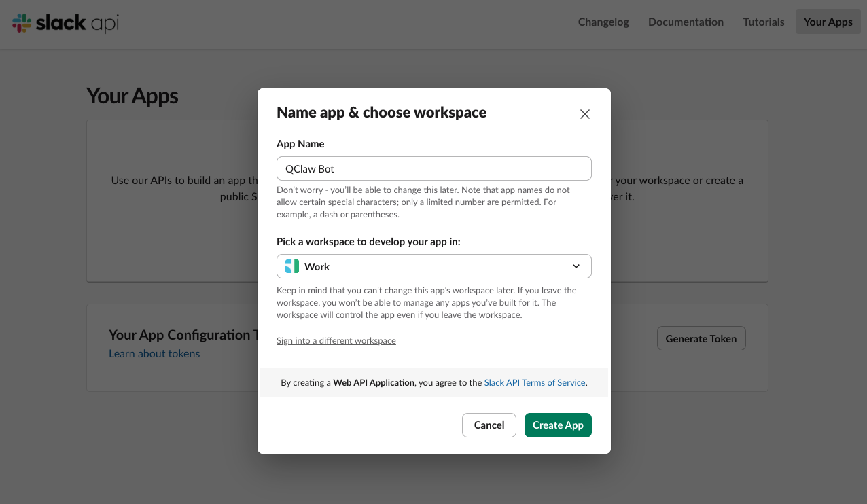The height and width of the screenshot is (504, 867).
Task: Open the Tutorials nav item
Action: [x=764, y=22]
